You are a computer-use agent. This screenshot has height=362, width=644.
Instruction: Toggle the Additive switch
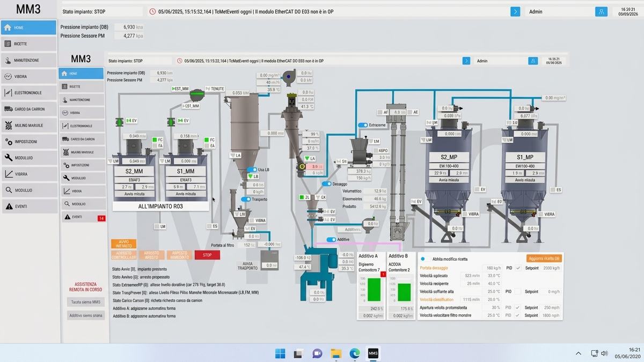coord(331,240)
